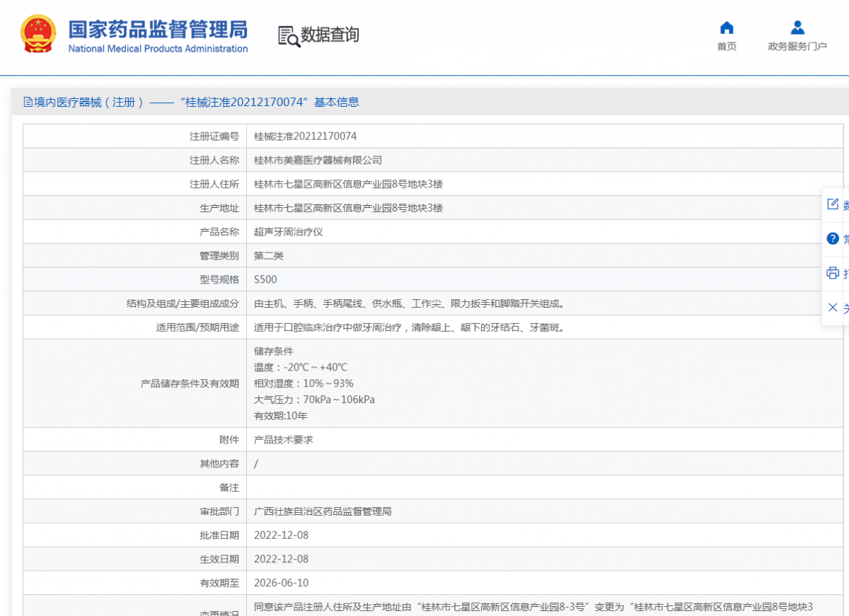Image resolution: width=849 pixels, height=616 pixels.
Task: Click National Medical Products Administration text
Action: pos(158,49)
